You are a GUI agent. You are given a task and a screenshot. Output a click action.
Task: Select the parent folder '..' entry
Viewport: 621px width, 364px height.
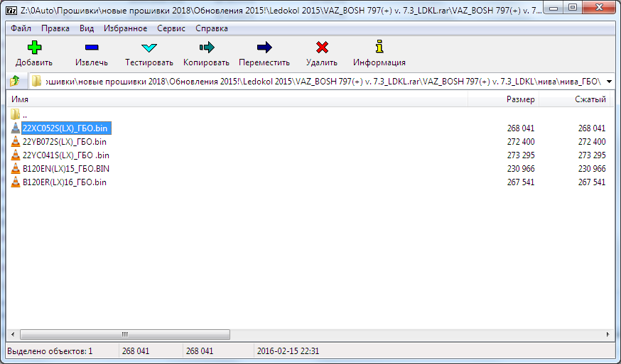point(24,115)
